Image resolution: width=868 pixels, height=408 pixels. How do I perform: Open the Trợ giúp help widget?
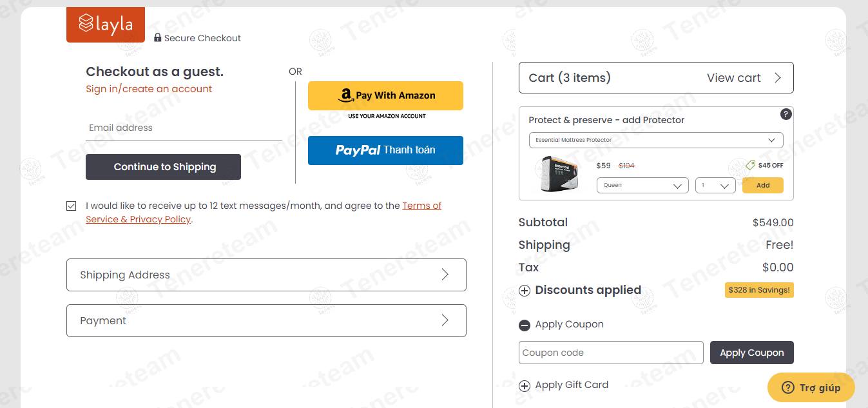pos(811,387)
